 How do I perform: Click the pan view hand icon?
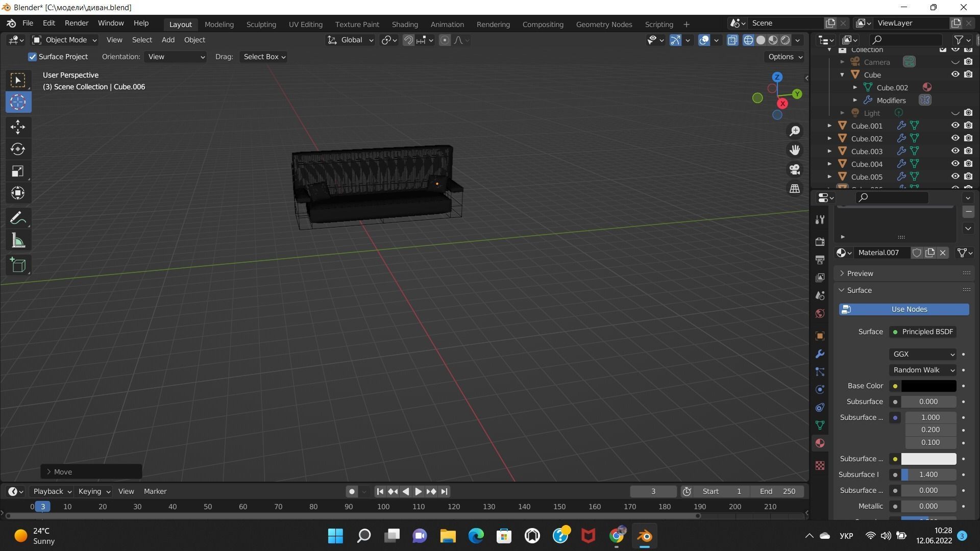(795, 150)
